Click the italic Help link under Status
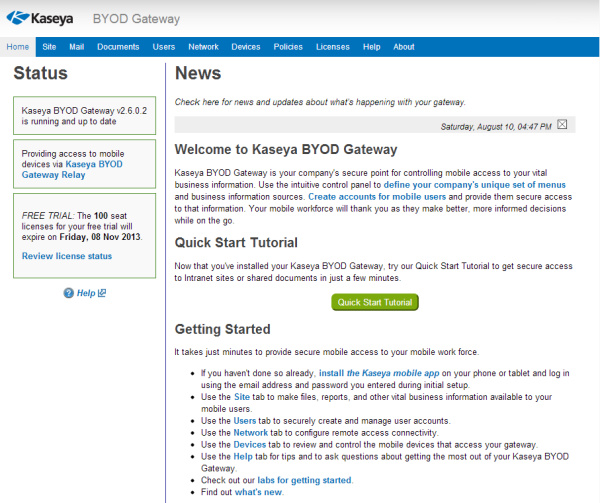Screen dimensions: 600x503 pos(86,293)
